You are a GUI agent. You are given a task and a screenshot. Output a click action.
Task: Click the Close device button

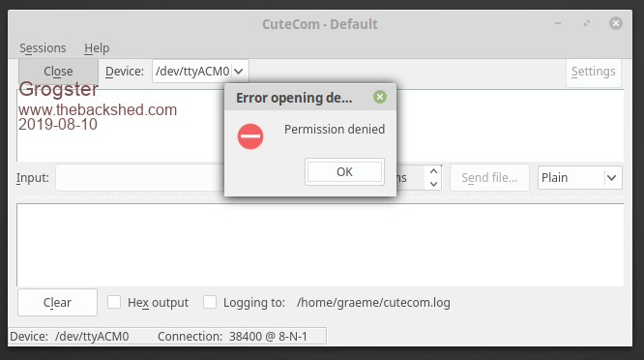(x=58, y=72)
